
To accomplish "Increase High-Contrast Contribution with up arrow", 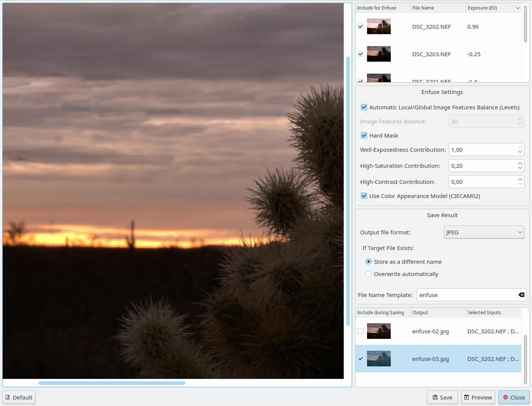I will pos(520,179).
